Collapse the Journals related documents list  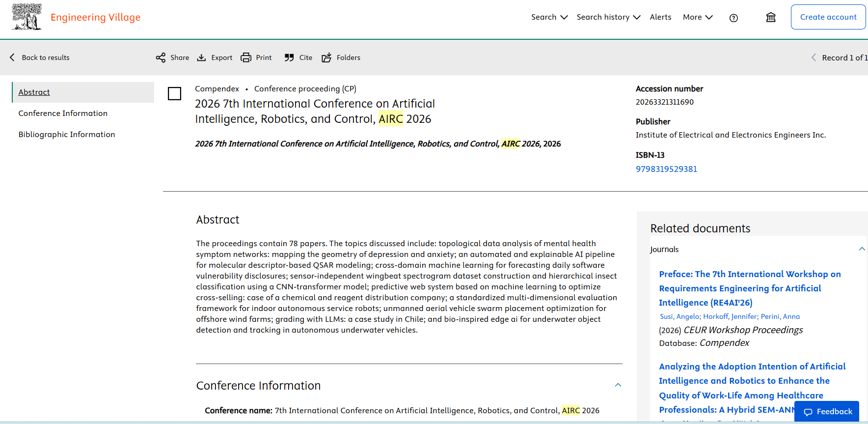click(862, 249)
